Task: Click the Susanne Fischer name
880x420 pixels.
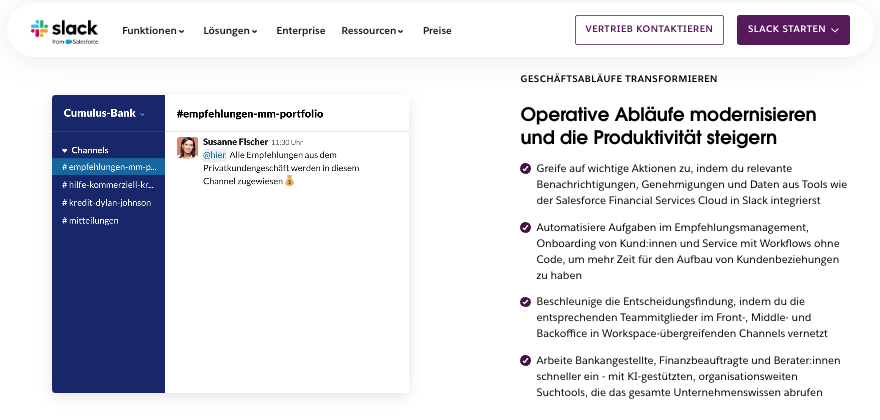Action: [235, 142]
